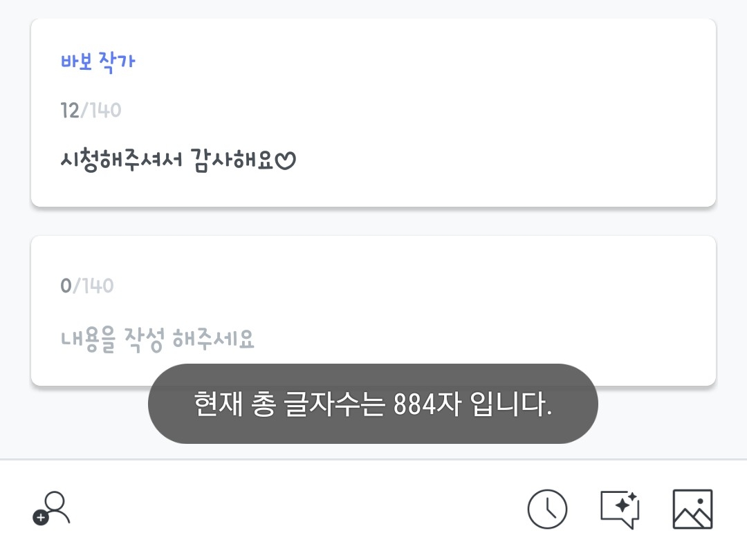The image size is (747, 560).
Task: Click the plus badge on the person icon
Action: click(x=41, y=518)
